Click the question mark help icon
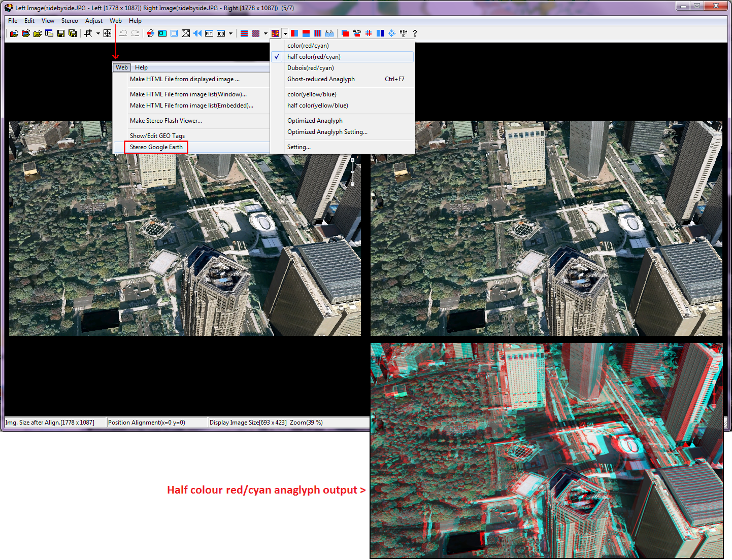732x560 pixels. pyautogui.click(x=415, y=33)
